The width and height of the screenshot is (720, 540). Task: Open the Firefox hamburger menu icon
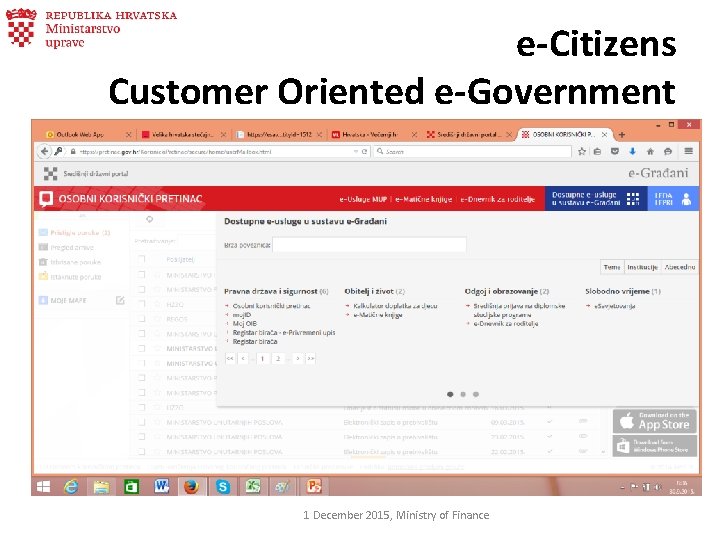688,151
